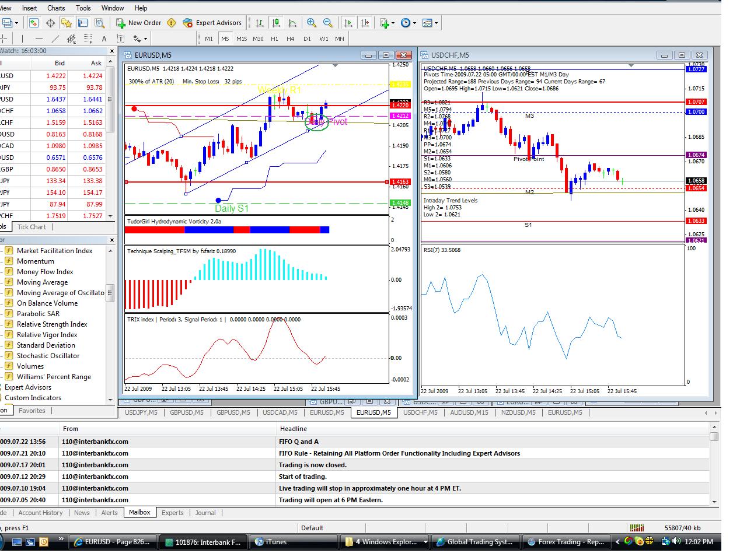Select the text (A) tool

click(x=104, y=38)
